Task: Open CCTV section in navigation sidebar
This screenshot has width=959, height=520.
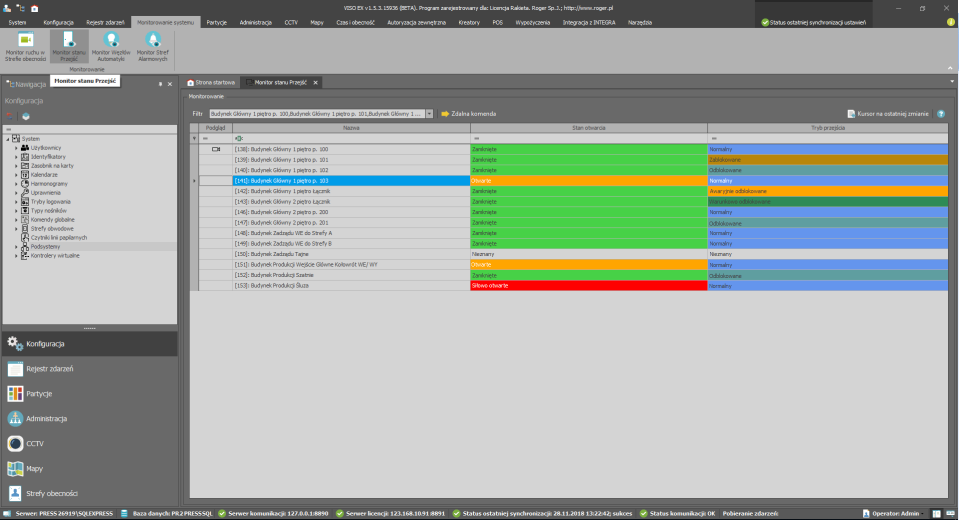Action: tap(34, 443)
